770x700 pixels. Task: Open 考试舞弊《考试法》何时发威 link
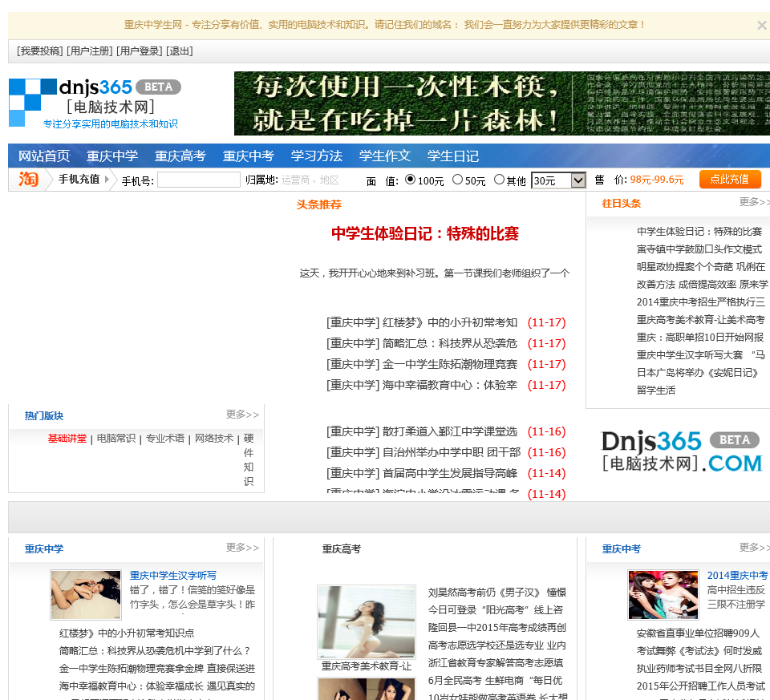pos(699,651)
